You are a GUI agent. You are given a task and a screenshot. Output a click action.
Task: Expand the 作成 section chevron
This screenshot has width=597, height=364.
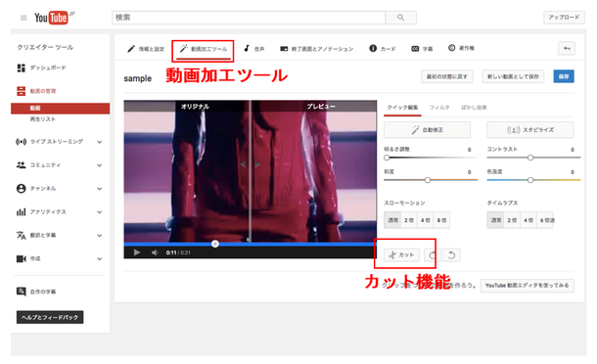(100, 259)
